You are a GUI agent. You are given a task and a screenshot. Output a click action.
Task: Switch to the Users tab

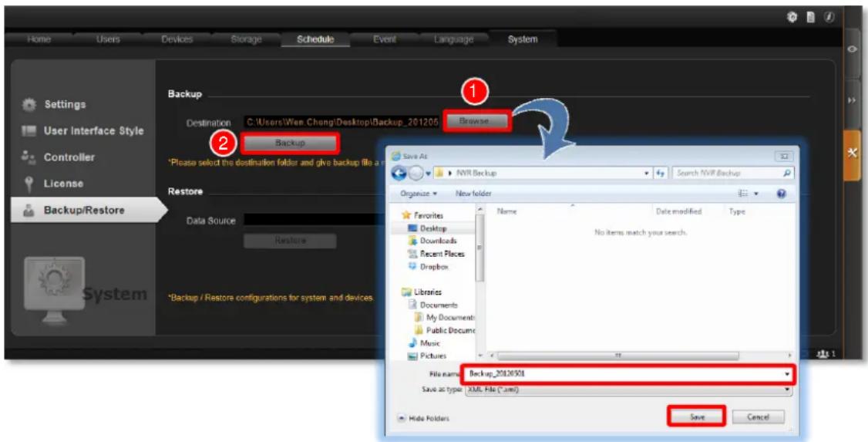pos(107,39)
